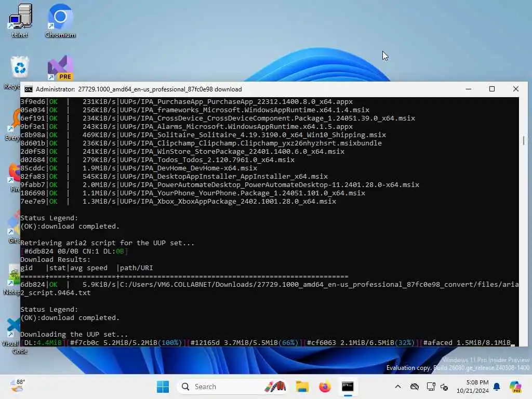Click the search highlights graphic in Search box

tap(275, 387)
